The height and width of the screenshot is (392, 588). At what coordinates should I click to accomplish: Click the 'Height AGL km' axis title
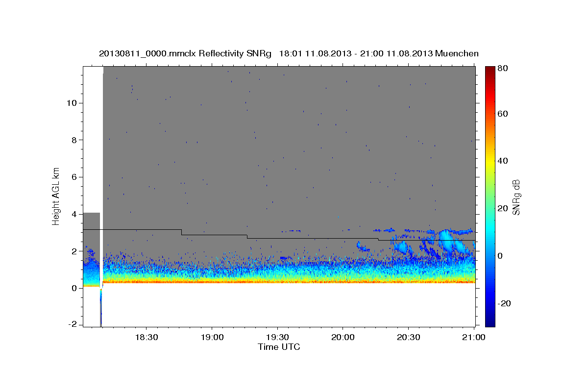coord(56,196)
